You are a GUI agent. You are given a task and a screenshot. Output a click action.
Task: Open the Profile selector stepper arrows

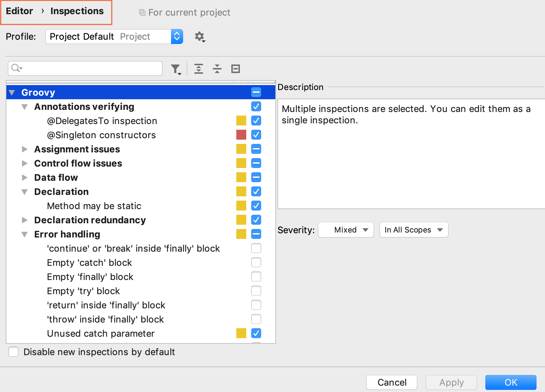tap(177, 36)
